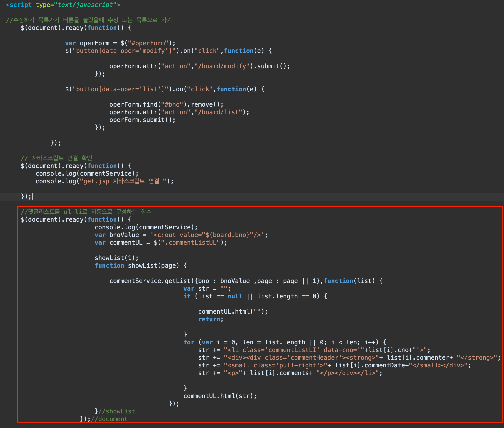Click the comment list ul-li Korean comment
The image size is (504, 428).
click(x=86, y=212)
